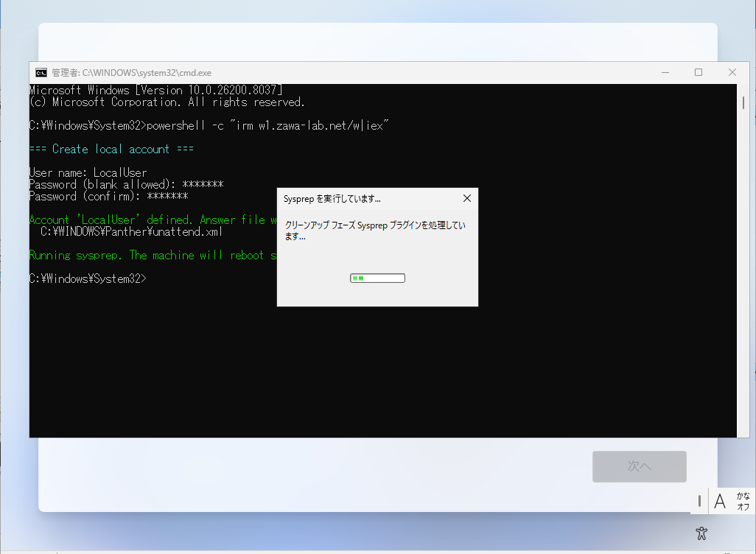This screenshot has height=554, width=756.
Task: Click the Microsoft Corporation copyright line
Action: (167, 102)
